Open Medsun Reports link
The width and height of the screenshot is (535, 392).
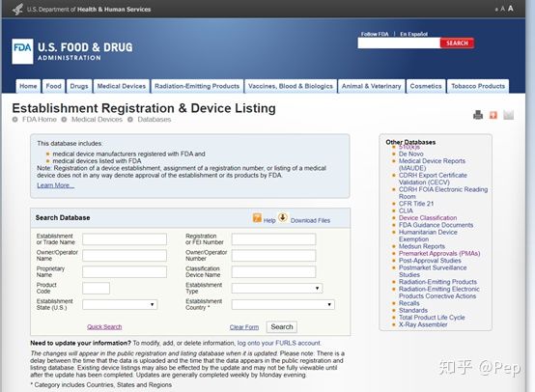pos(422,246)
